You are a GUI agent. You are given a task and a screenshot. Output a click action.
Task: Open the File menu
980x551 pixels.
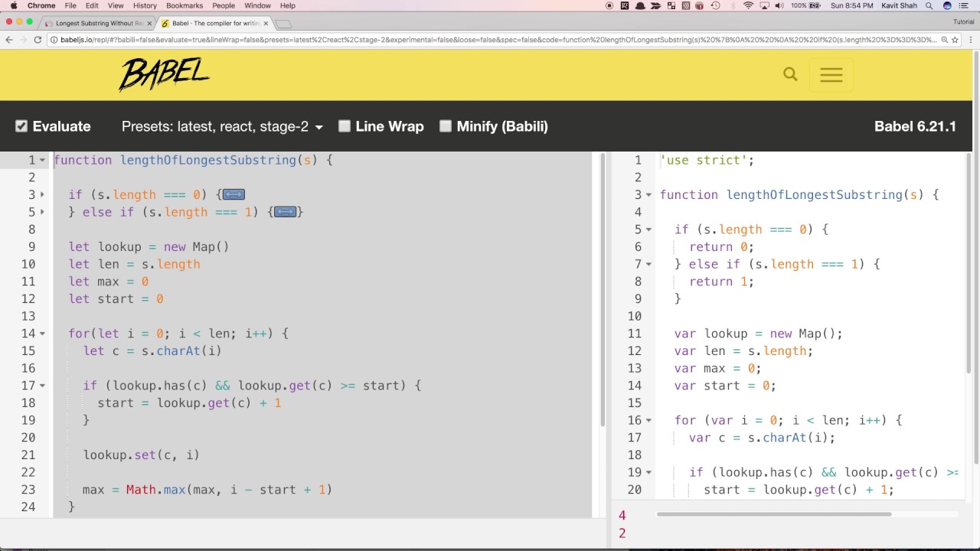70,5
